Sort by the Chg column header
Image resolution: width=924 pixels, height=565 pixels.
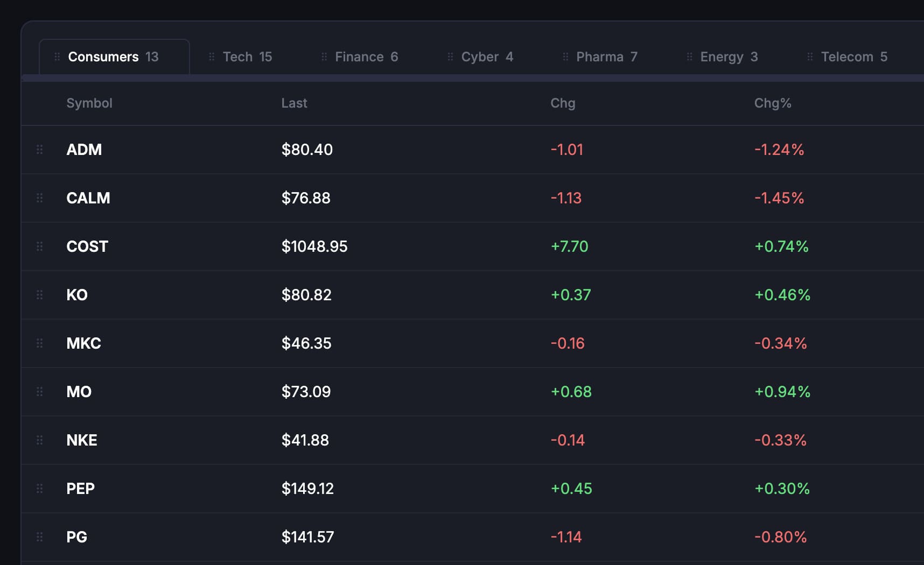tap(563, 103)
